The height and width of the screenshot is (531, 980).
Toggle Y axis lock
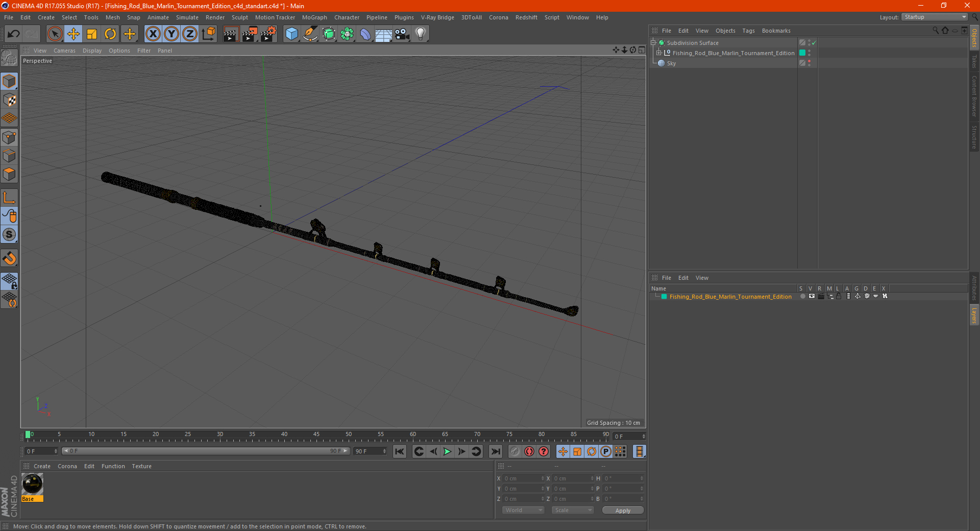tap(171, 34)
